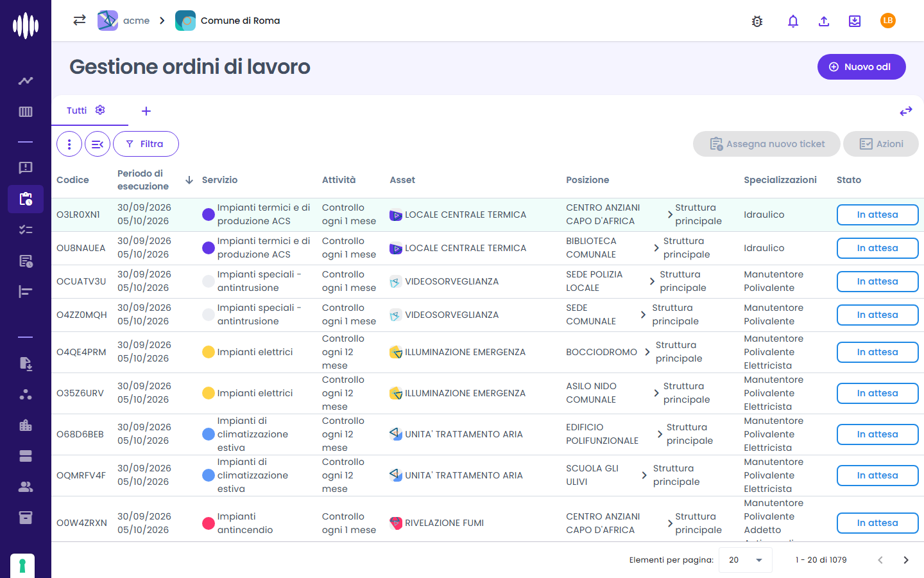Open the checklist icon in sidebar

[26, 229]
